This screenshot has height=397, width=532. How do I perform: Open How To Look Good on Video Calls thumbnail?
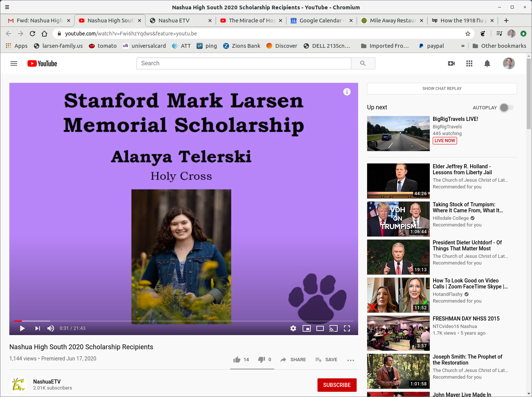(398, 295)
